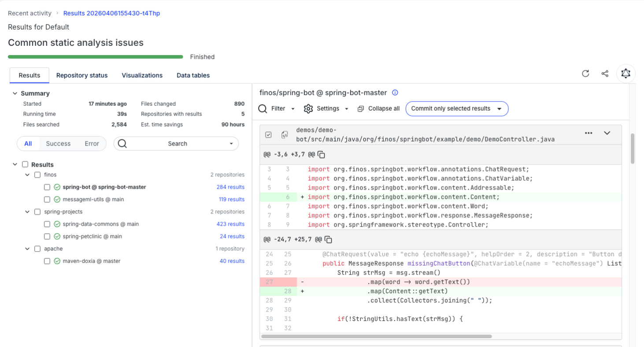Toggle the Results root checkbox
This screenshot has height=347, width=644.
pyautogui.click(x=25, y=164)
